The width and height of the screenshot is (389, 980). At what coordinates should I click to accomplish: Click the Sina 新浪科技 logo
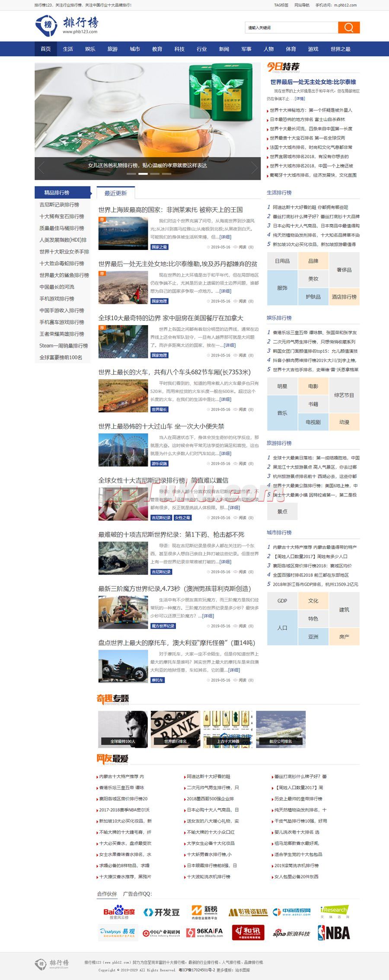[291, 933]
